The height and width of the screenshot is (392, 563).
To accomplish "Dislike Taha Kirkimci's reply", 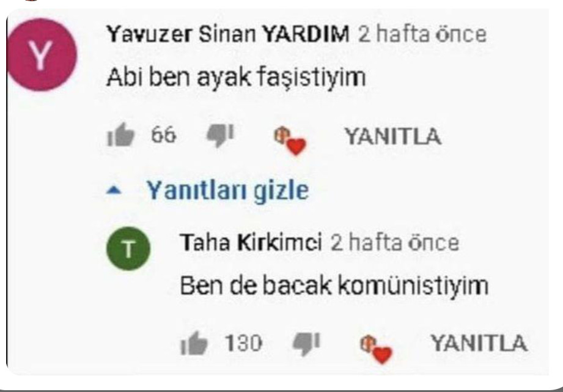I will (306, 344).
